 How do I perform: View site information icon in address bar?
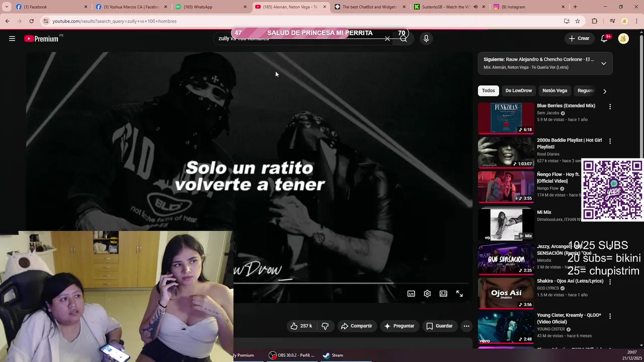(x=46, y=21)
